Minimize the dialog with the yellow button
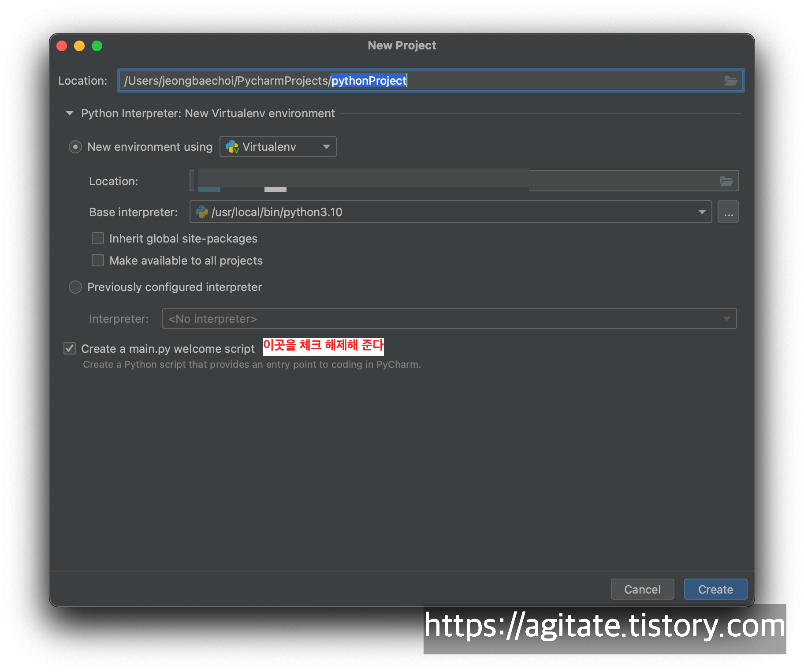Screen dimensions: 804x672 [79, 46]
